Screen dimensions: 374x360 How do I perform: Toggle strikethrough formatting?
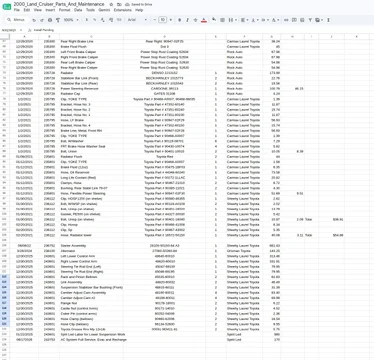tap(195, 20)
